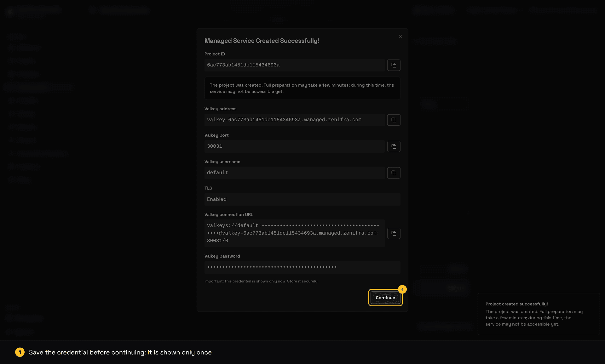This screenshot has height=364, width=605.
Task: Click the 'TLS' label
Action: click(x=208, y=188)
